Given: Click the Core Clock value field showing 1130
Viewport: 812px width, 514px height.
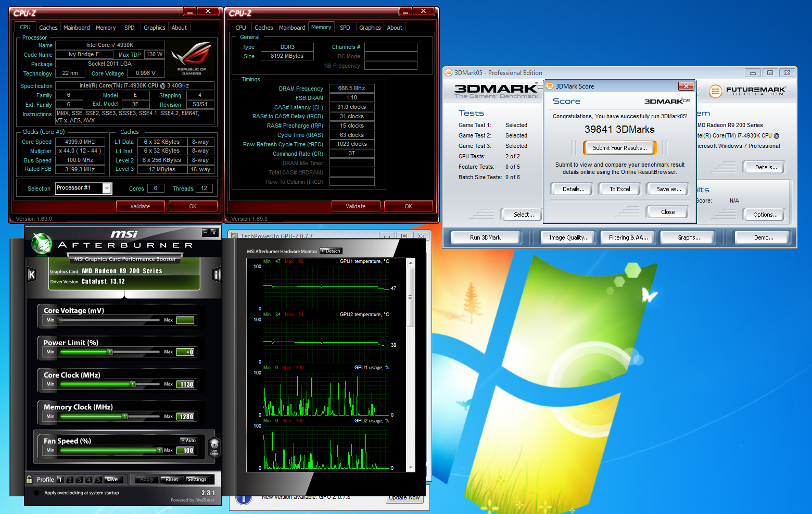Looking at the screenshot, I should point(186,384).
